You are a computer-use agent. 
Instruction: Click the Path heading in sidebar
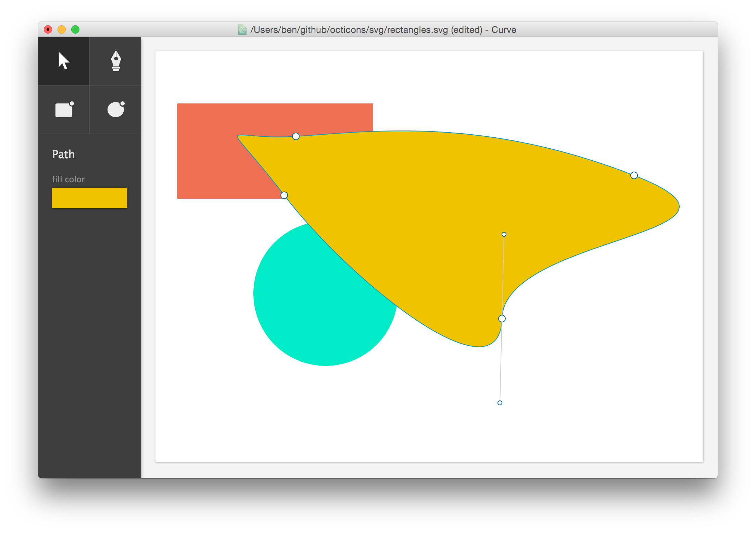coord(63,154)
